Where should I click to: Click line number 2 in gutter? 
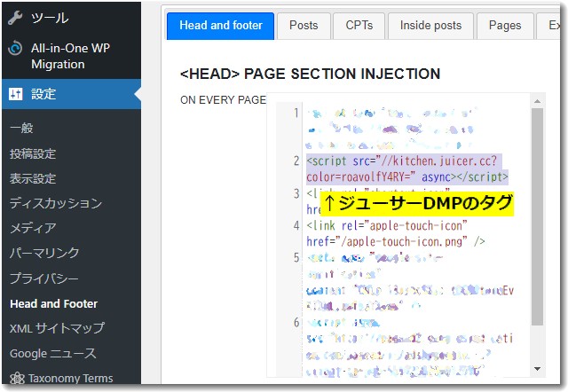(296, 161)
